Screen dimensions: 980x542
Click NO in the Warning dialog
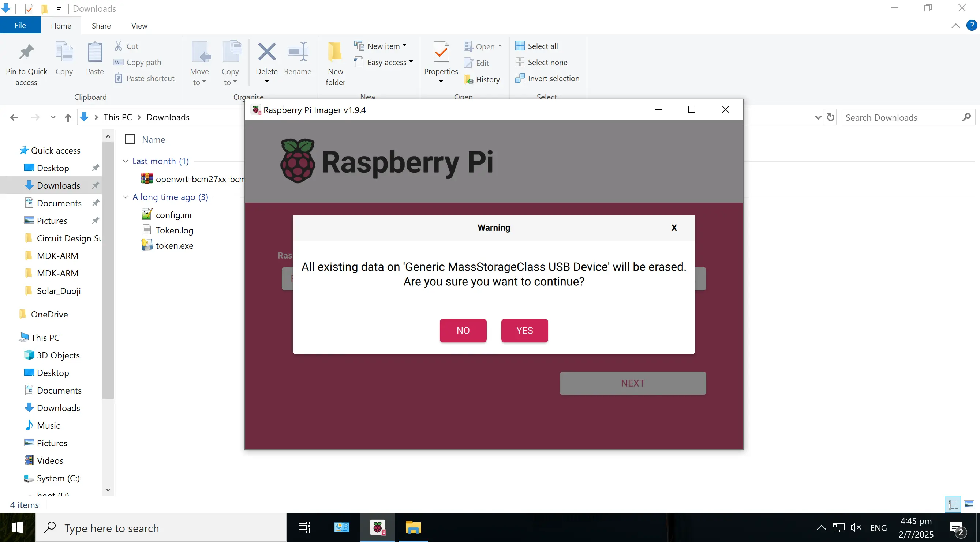point(463,330)
